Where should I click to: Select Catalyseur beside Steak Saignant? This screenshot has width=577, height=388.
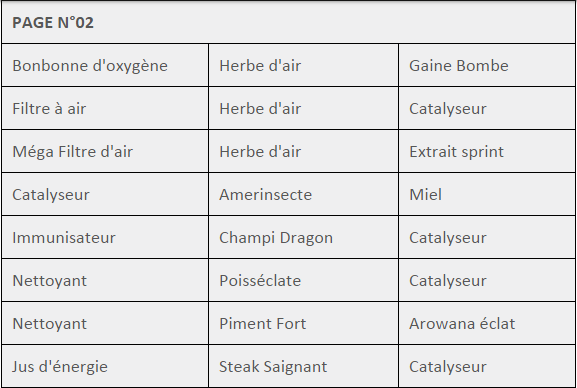[x=487, y=366]
